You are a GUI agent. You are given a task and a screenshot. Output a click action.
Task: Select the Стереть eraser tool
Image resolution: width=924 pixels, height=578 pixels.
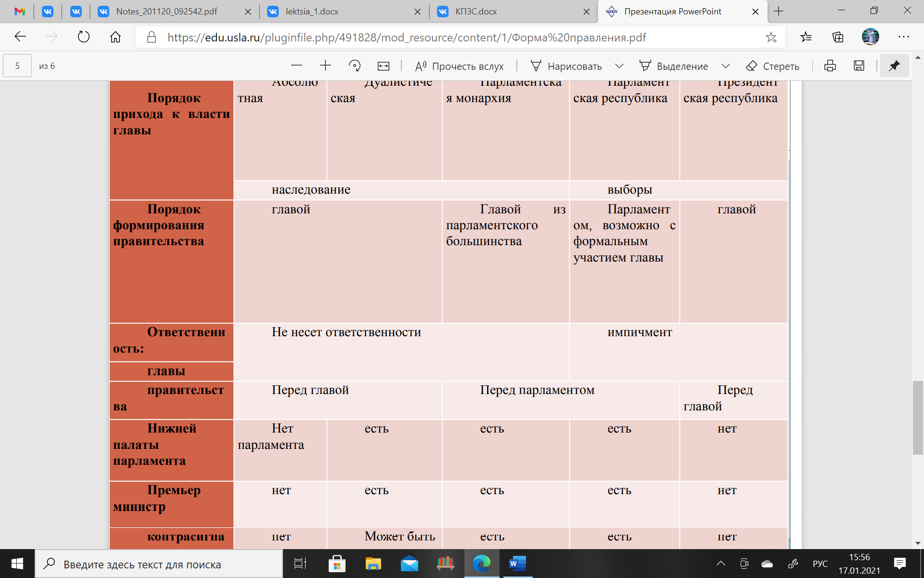[x=772, y=66]
